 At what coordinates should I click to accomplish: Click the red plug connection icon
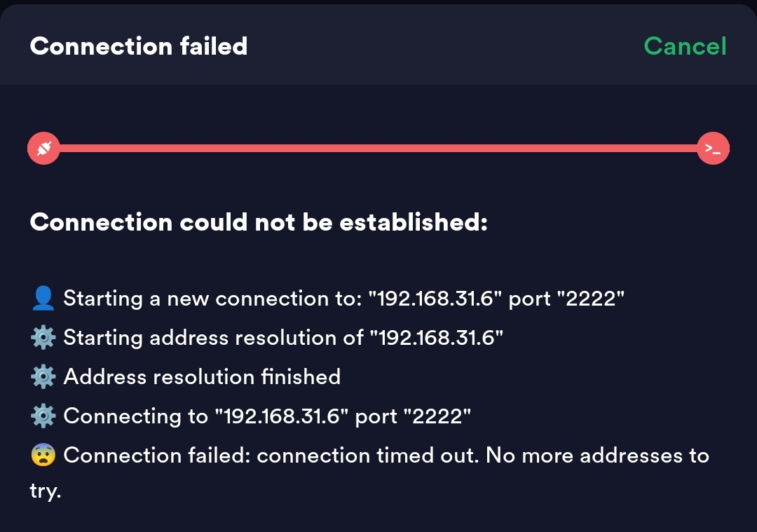(43, 149)
